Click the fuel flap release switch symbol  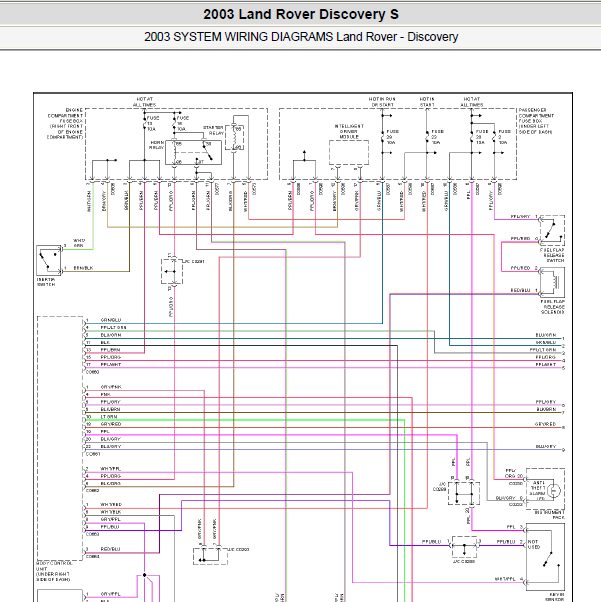coord(552,230)
